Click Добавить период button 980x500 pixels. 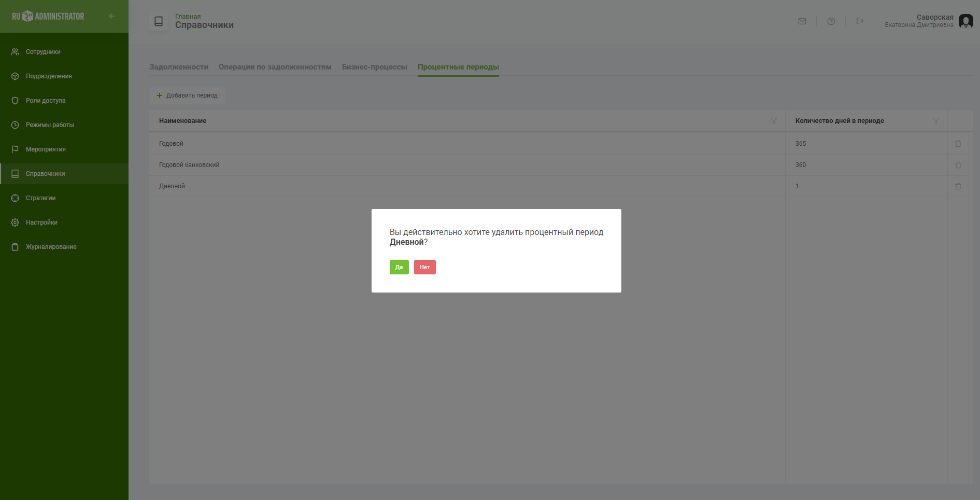point(187,95)
